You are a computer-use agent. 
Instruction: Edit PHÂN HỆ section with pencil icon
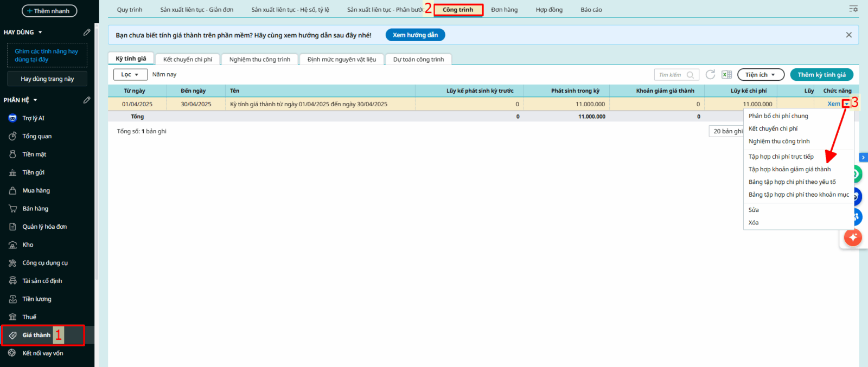pyautogui.click(x=87, y=100)
